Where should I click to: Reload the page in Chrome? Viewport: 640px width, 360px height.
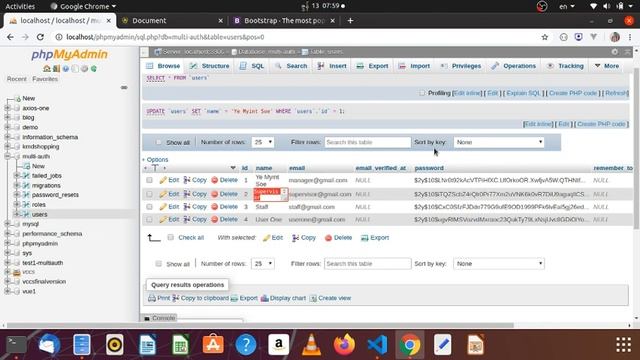pos(40,37)
